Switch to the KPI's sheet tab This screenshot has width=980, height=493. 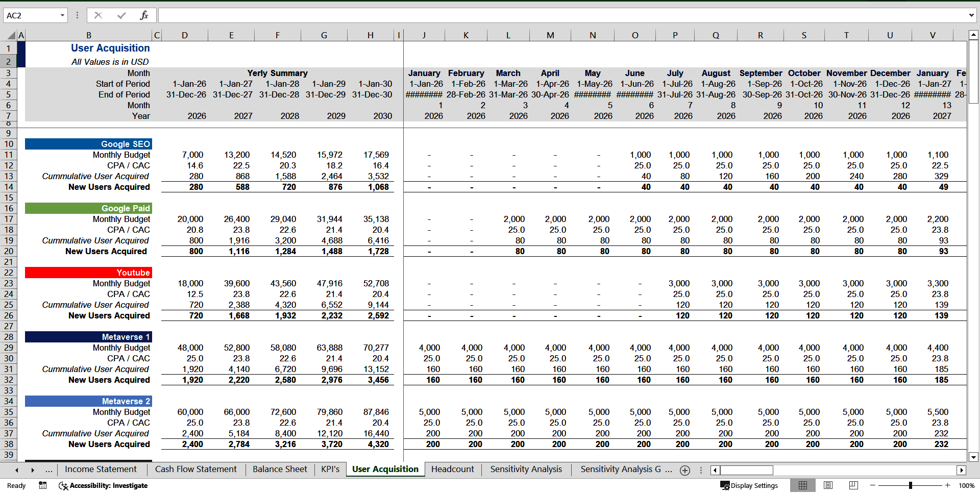tap(330, 469)
